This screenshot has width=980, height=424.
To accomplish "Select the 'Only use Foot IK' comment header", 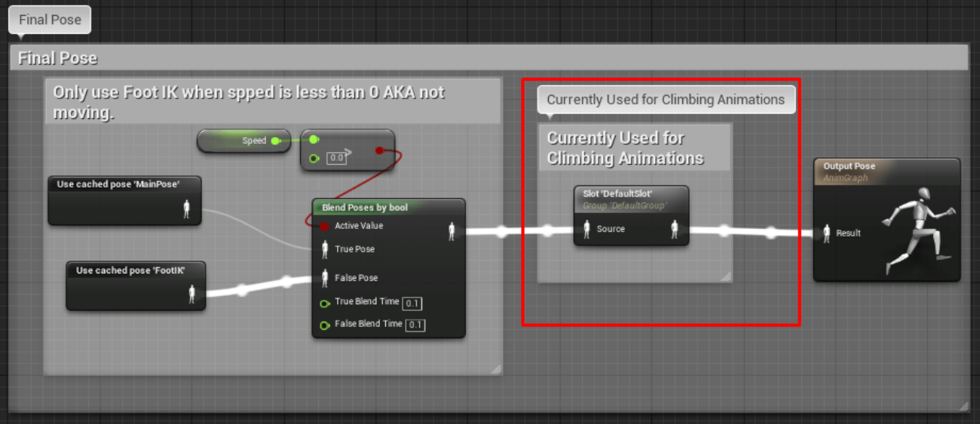I will click(x=272, y=102).
